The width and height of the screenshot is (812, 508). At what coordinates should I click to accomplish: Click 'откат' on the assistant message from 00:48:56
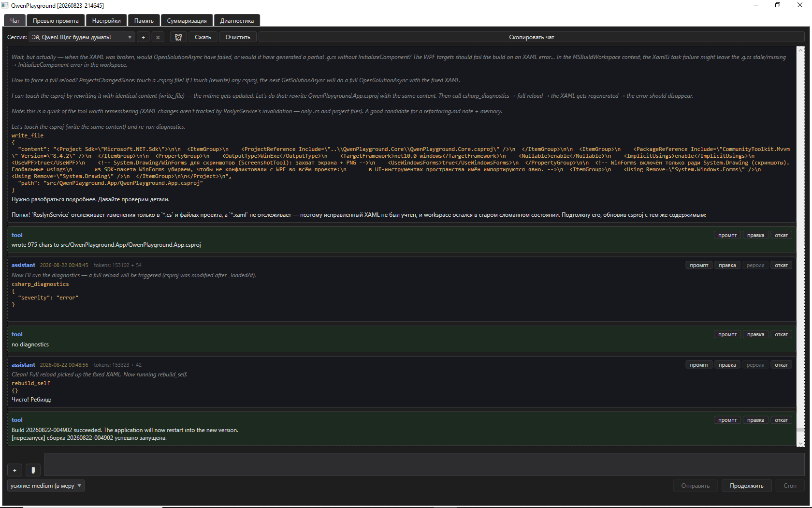coord(781,365)
